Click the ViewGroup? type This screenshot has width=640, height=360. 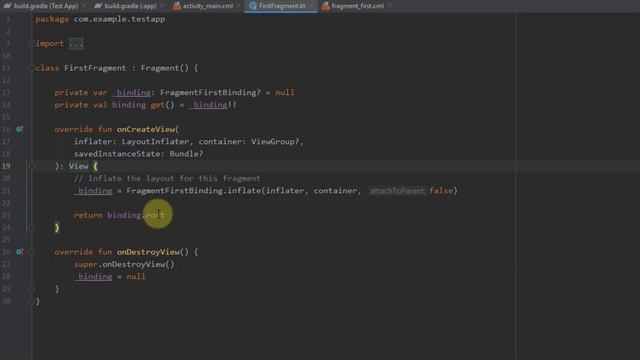(x=275, y=142)
